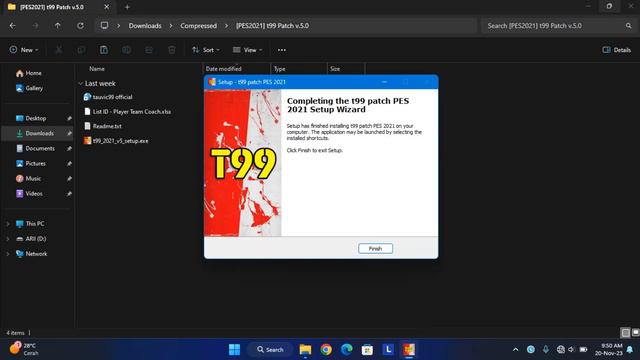Open the New dropdown menu
Screen dimensions: 640x360
(24, 50)
